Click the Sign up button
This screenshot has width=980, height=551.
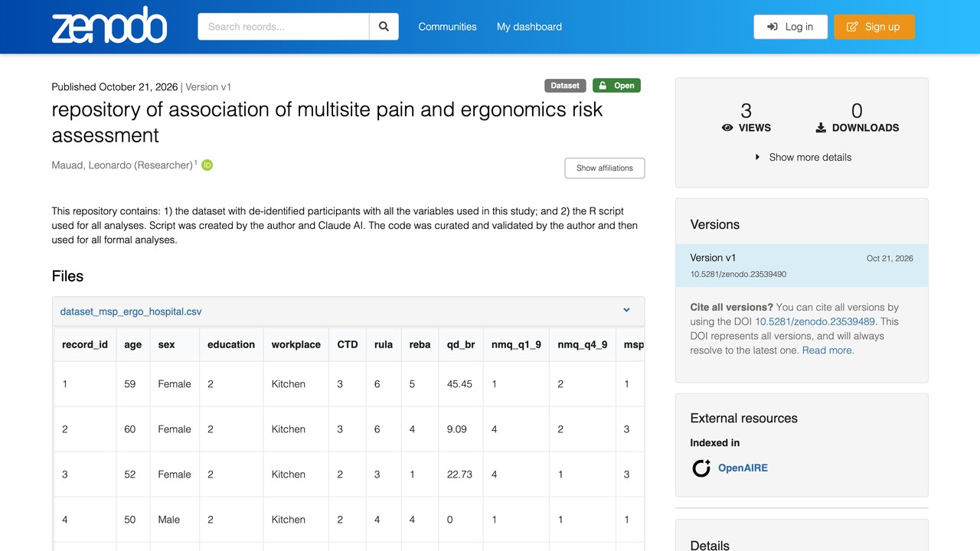coord(874,27)
